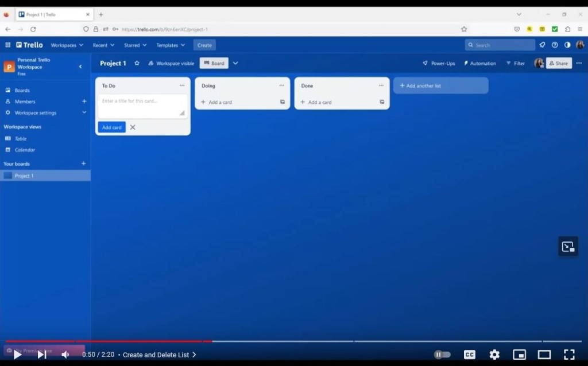Open the Templates menu in the navigation
Viewport: 588px width, 366px height.
[170, 45]
